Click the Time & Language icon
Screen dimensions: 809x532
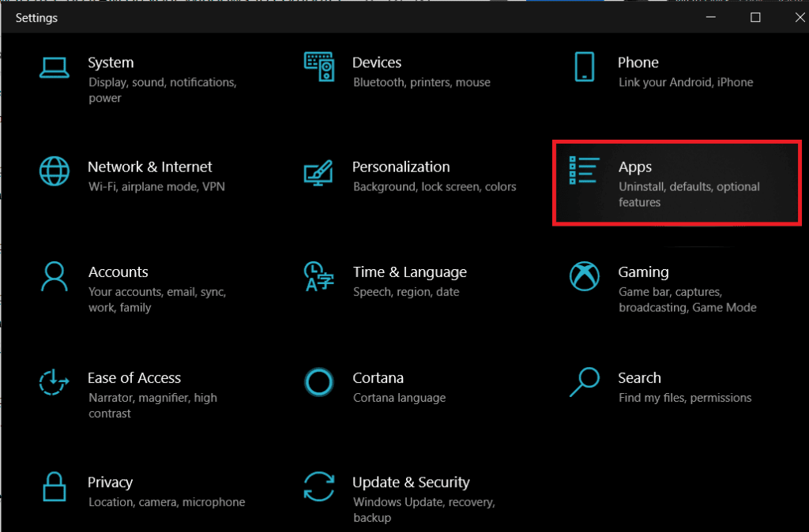pos(319,276)
